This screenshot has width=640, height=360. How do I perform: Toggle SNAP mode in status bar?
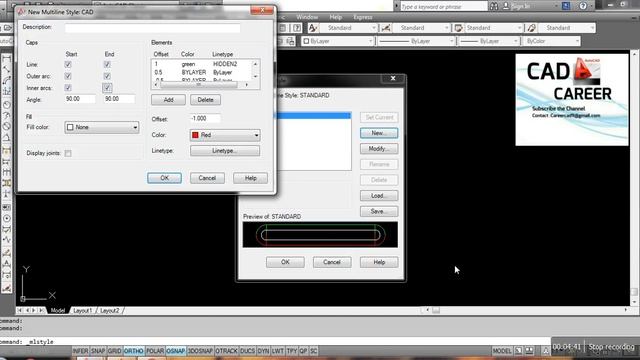pos(98,351)
